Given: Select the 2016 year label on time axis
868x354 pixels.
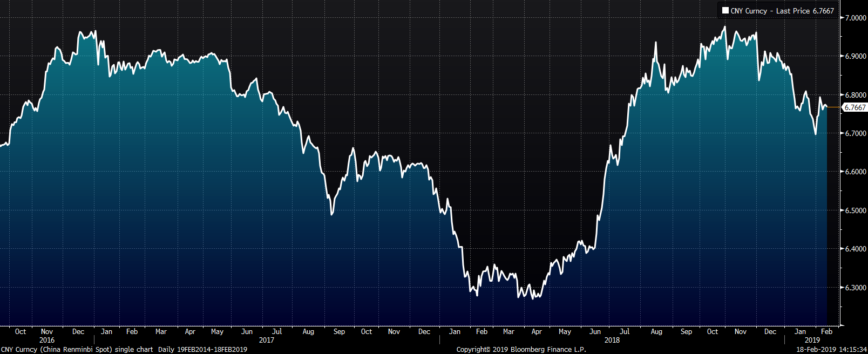Looking at the screenshot, I should coord(47,340).
